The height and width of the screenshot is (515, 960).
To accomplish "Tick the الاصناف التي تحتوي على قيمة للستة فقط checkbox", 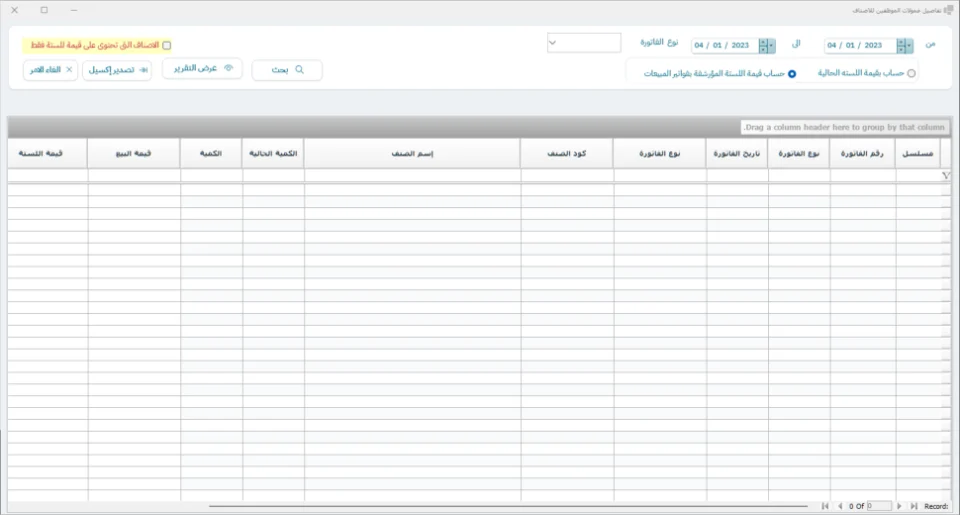I will point(167,45).
